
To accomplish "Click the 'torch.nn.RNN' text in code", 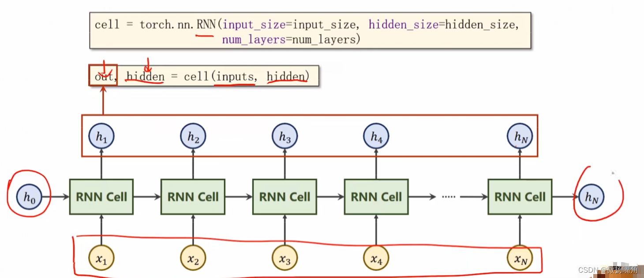I will tap(177, 24).
